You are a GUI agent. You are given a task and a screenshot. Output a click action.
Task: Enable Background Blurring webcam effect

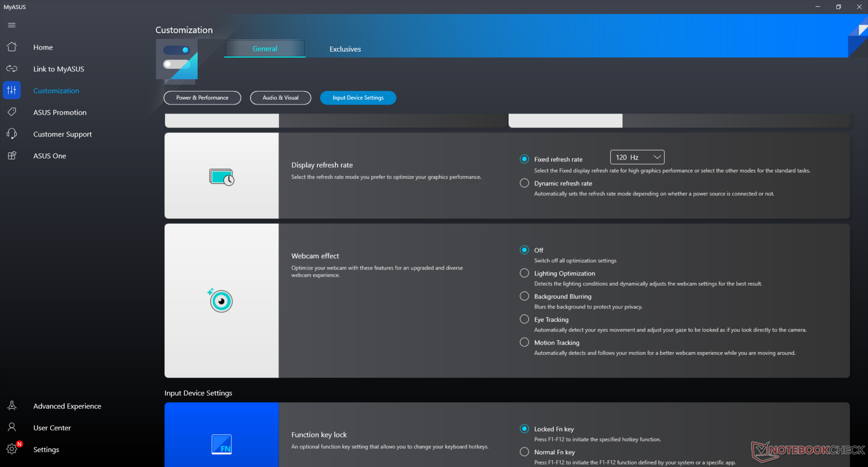(x=524, y=296)
